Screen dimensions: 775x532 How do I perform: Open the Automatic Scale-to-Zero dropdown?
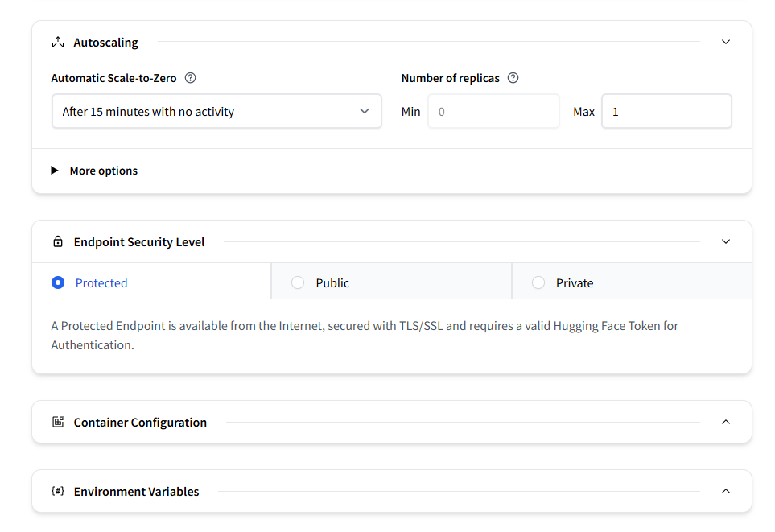(x=216, y=111)
